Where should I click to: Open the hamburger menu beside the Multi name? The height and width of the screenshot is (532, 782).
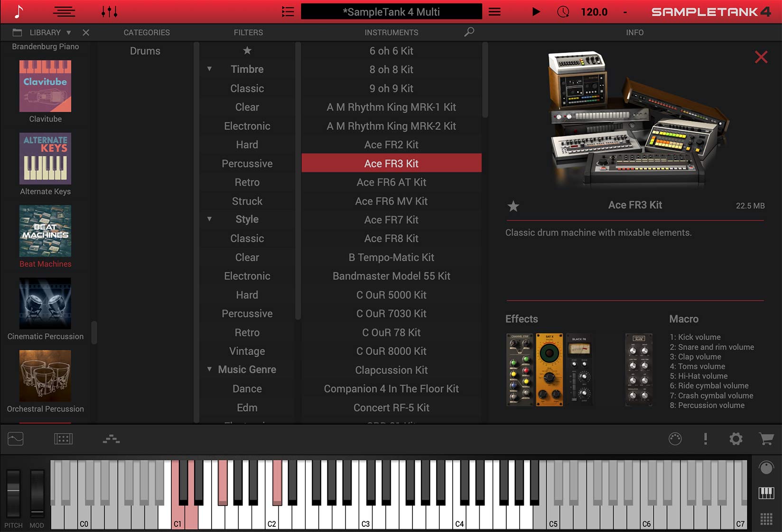click(x=494, y=11)
